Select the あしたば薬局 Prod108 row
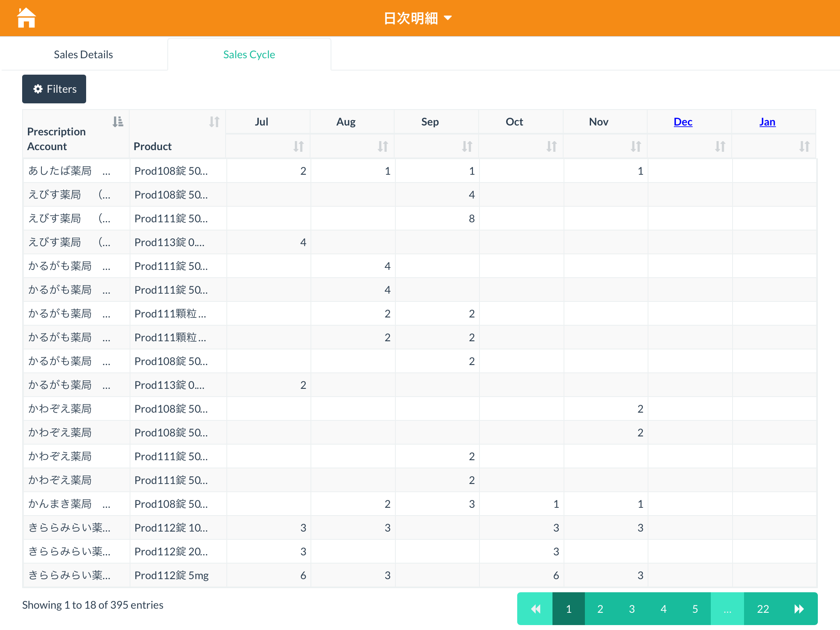This screenshot has width=840, height=630. point(171,171)
